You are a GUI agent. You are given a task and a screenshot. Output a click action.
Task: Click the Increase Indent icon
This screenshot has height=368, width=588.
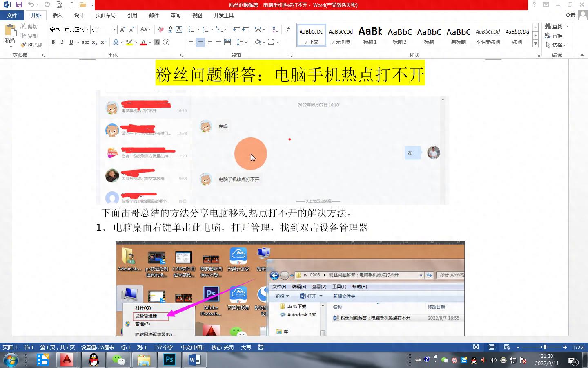coord(245,29)
